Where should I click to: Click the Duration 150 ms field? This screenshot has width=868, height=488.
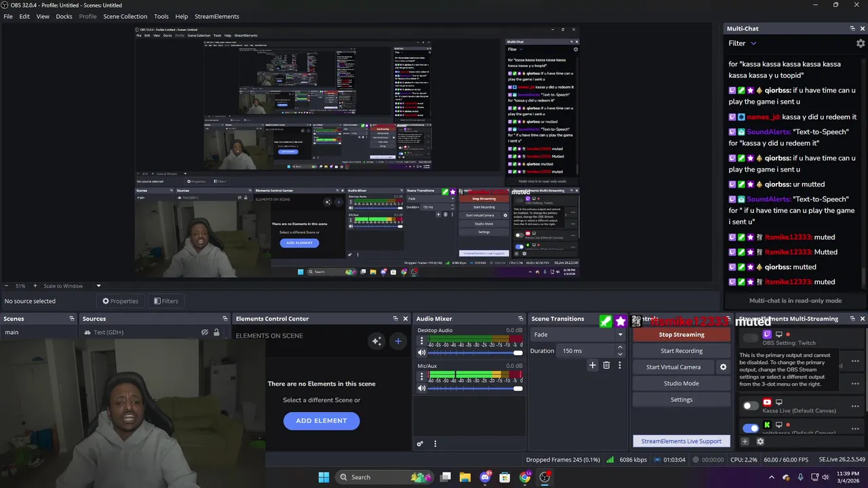pos(586,350)
